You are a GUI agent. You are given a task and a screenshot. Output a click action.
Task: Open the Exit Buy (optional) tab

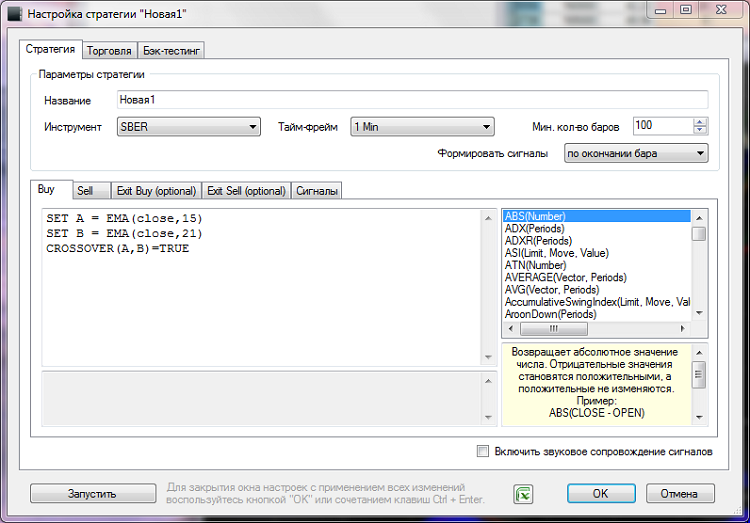click(156, 190)
